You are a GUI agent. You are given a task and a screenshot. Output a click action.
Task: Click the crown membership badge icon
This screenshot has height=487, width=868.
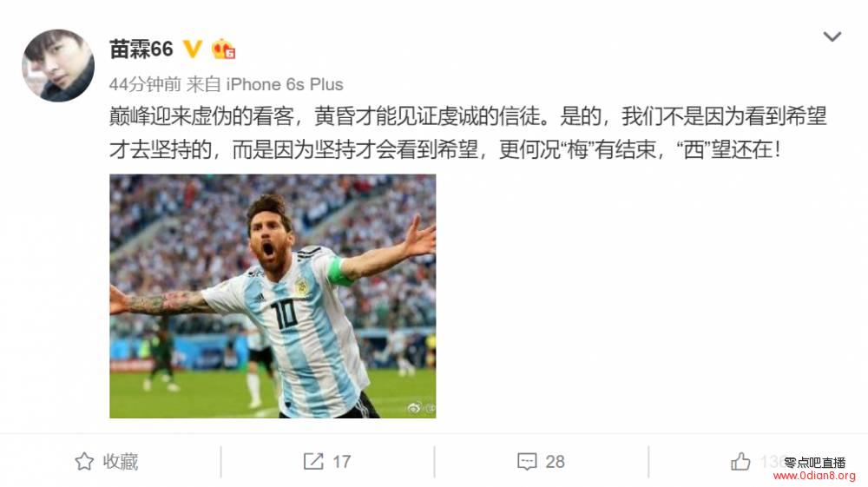[224, 49]
